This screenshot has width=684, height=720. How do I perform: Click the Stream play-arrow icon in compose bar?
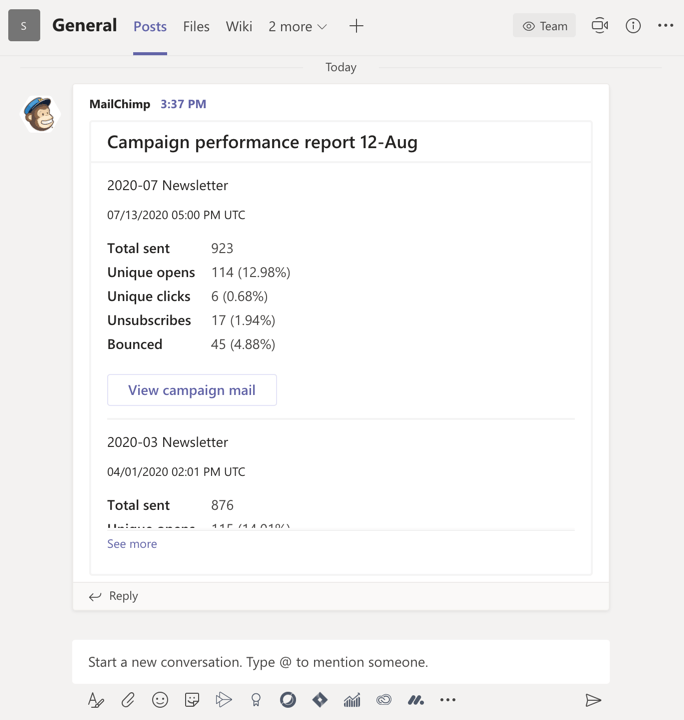[224, 700]
